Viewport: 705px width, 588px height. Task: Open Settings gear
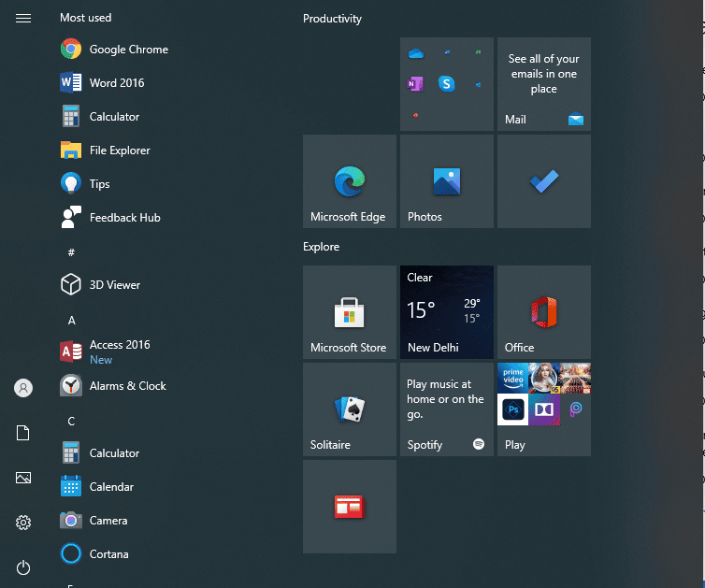[23, 523]
